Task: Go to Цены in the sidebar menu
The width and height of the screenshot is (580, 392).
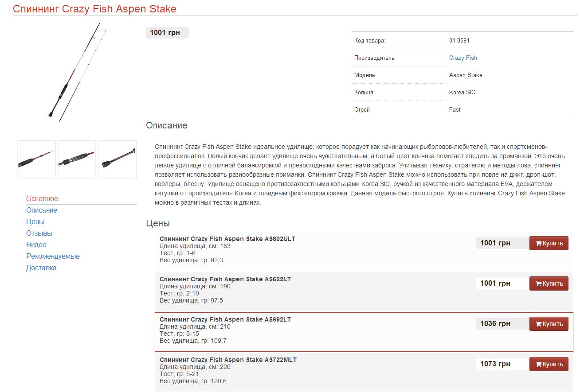Action: [x=35, y=222]
